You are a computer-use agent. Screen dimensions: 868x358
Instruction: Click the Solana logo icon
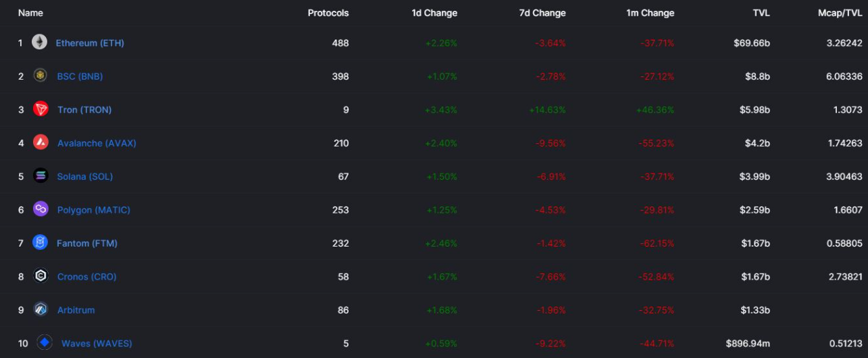(x=41, y=176)
